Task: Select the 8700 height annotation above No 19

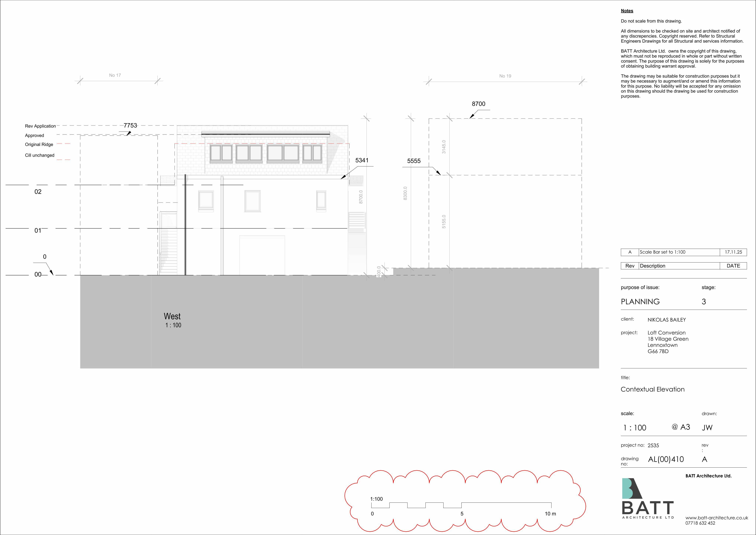Action: [x=478, y=104]
